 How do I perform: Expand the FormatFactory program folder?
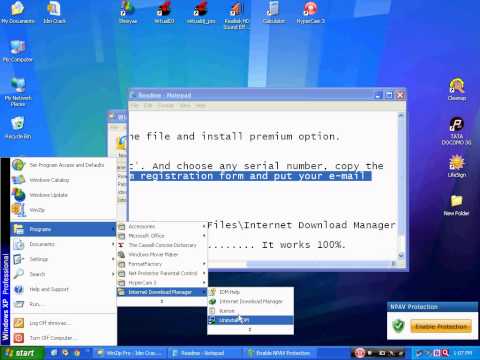point(162,264)
